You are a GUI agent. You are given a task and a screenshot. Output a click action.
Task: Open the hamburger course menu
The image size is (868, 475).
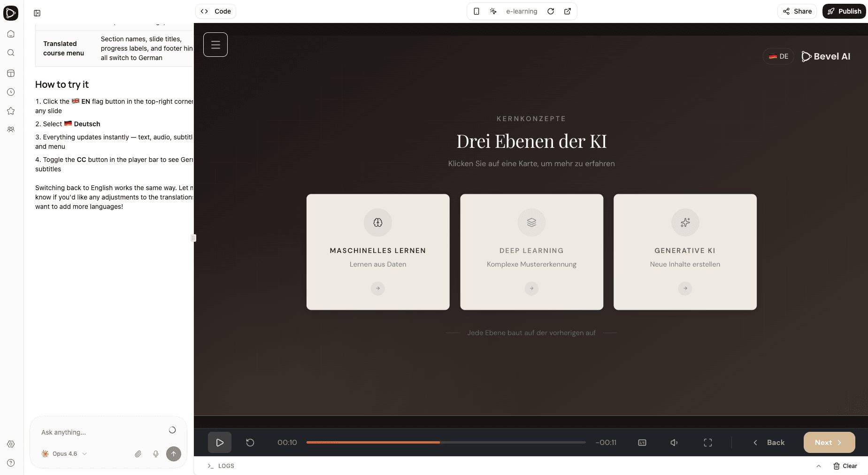pyautogui.click(x=215, y=44)
